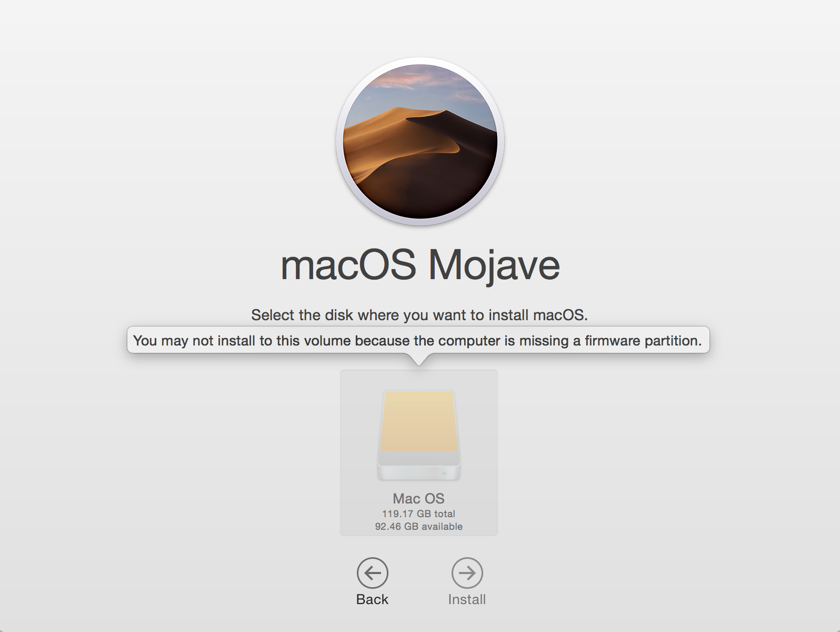The image size is (840, 632).
Task: Click the 'Mac OS' volume name
Action: 419,498
